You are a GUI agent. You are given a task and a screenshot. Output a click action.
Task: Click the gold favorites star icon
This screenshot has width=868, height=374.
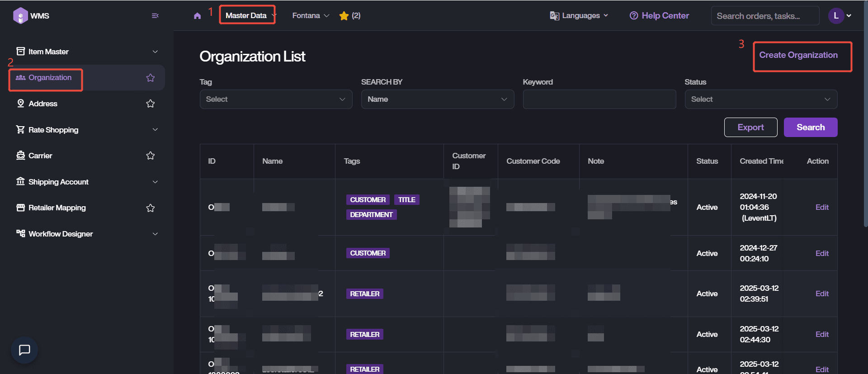(344, 16)
